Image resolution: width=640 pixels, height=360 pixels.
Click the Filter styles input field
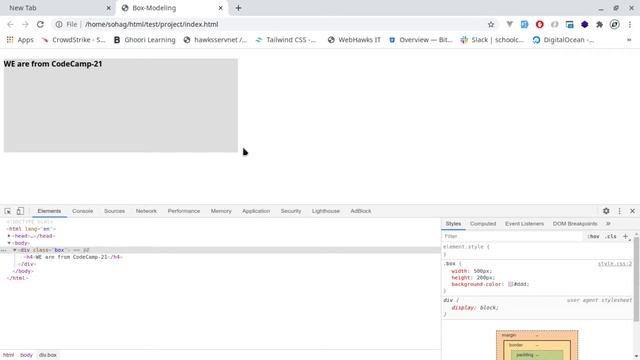click(x=512, y=236)
